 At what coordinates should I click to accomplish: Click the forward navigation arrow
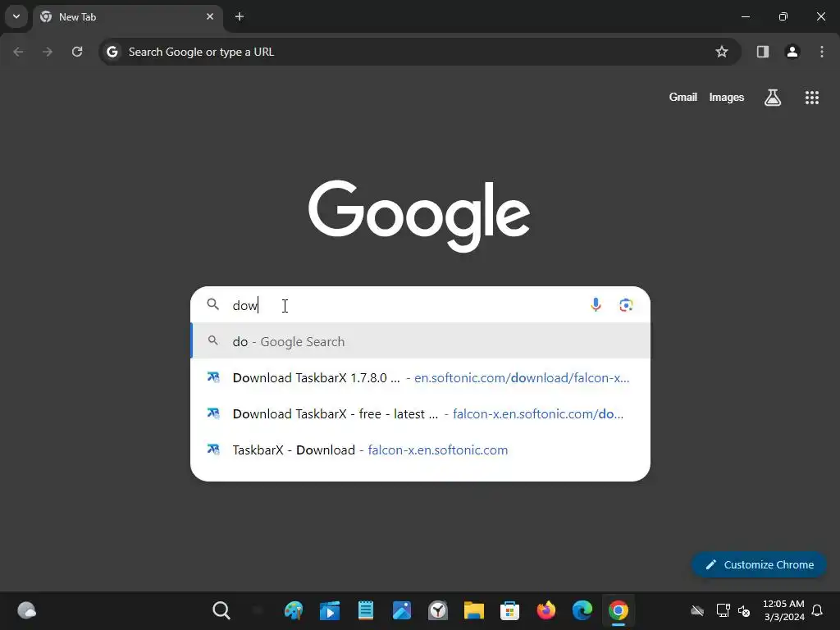point(48,52)
